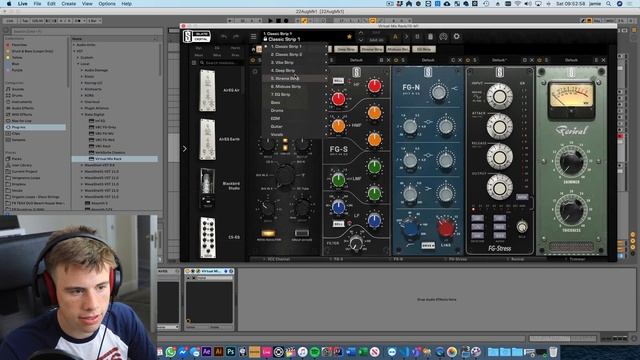Click the clipboard paste icon in plugin toolbar
The image size is (640, 360).
coord(430,37)
